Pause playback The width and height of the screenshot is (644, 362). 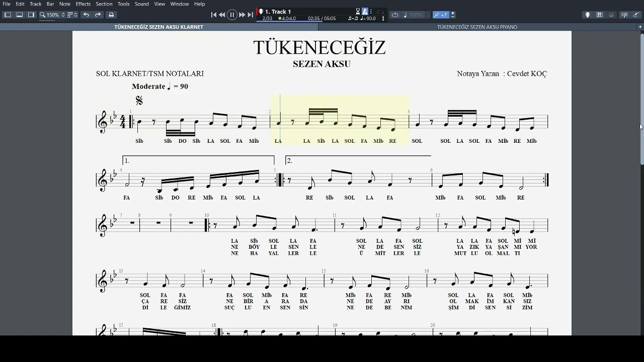(x=232, y=15)
